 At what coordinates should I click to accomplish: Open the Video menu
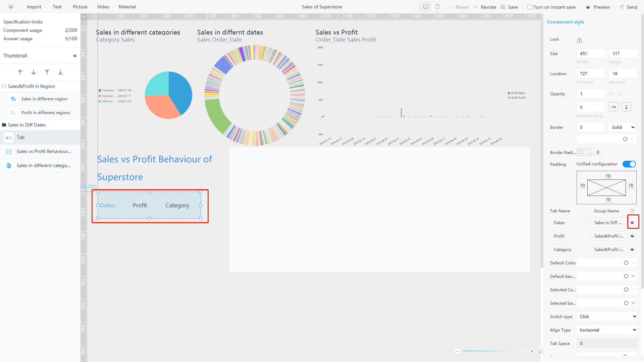point(103,7)
